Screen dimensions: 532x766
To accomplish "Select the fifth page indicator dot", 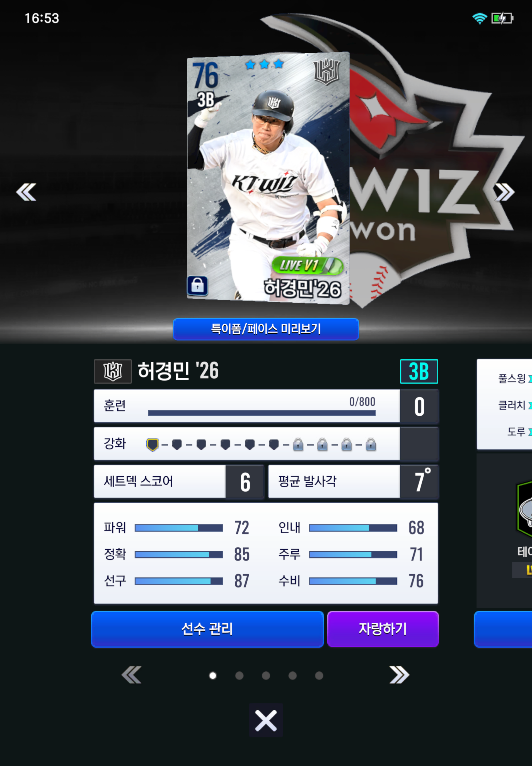I will pos(319,675).
